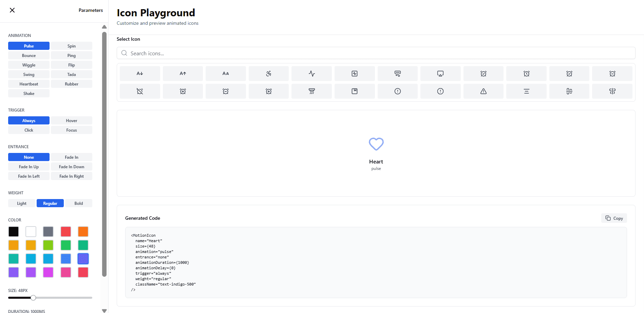
Task: Pick the airplay screen icon
Action: pyautogui.click(x=440, y=73)
